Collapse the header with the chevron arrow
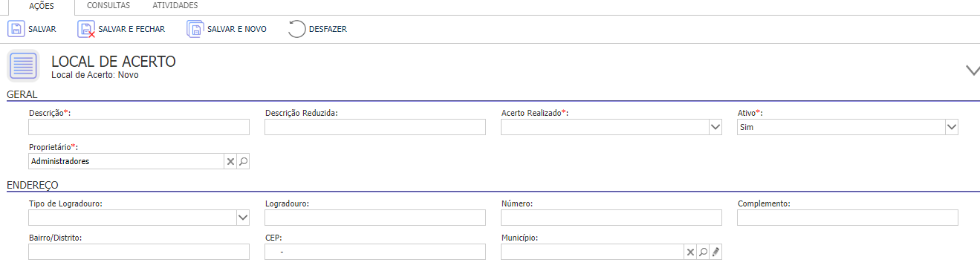The height and width of the screenshot is (277, 980). pyautogui.click(x=972, y=70)
